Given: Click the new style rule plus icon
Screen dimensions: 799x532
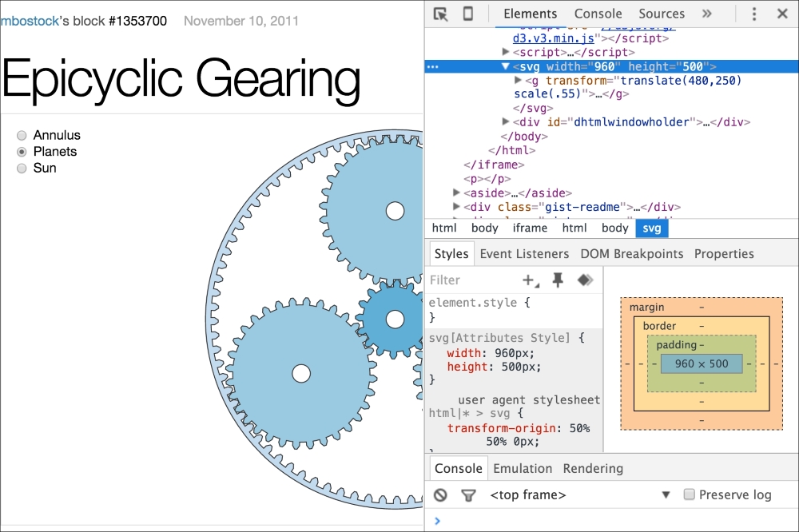Looking at the screenshot, I should (530, 280).
